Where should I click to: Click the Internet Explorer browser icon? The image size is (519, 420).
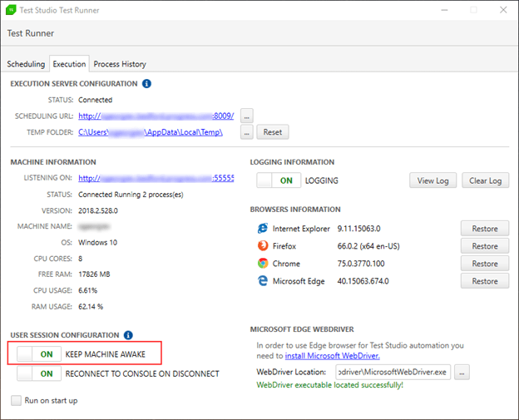(263, 229)
